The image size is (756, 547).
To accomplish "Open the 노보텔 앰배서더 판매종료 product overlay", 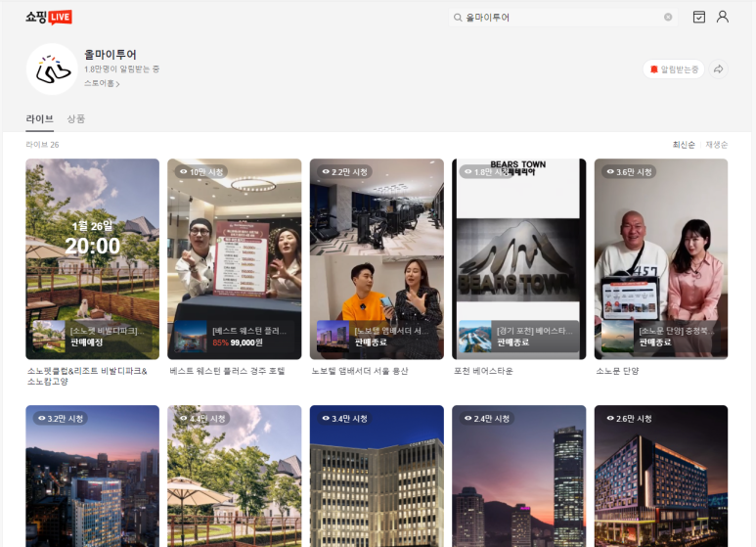I will pos(377,337).
